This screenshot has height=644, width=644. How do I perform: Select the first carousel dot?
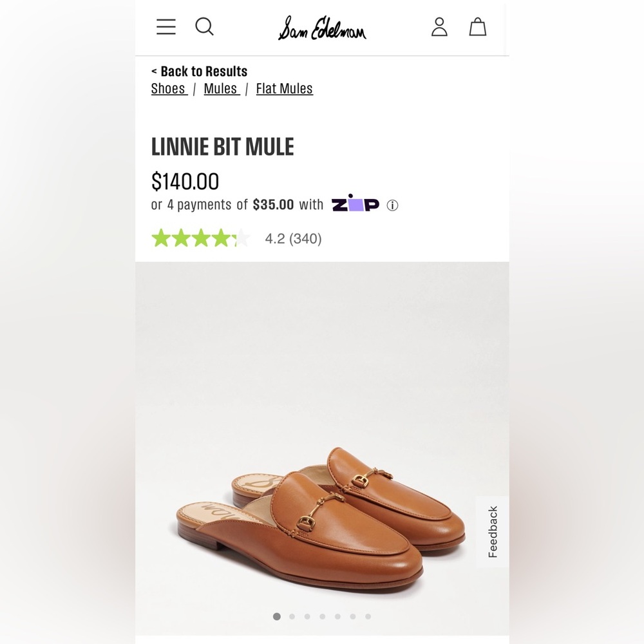(x=277, y=616)
